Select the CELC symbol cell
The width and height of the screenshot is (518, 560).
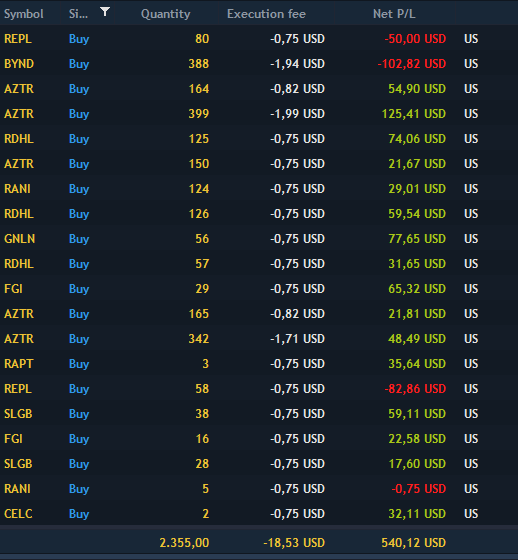pyautogui.click(x=18, y=514)
